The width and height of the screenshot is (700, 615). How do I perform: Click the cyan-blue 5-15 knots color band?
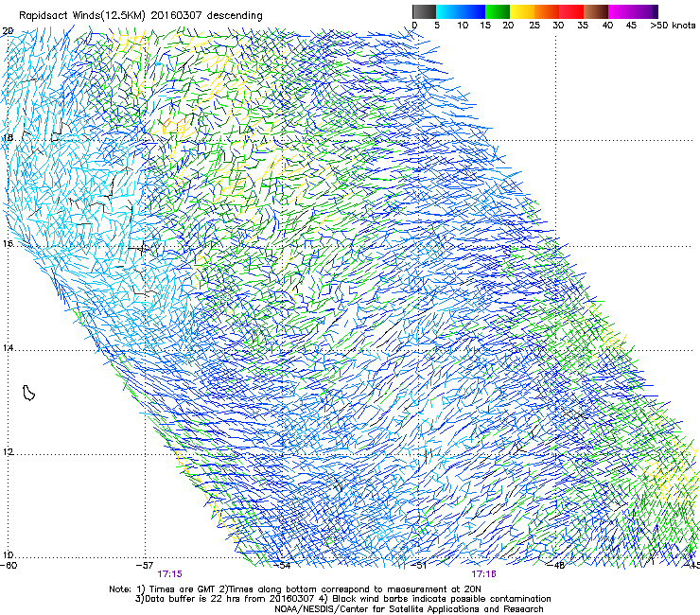coord(461,11)
